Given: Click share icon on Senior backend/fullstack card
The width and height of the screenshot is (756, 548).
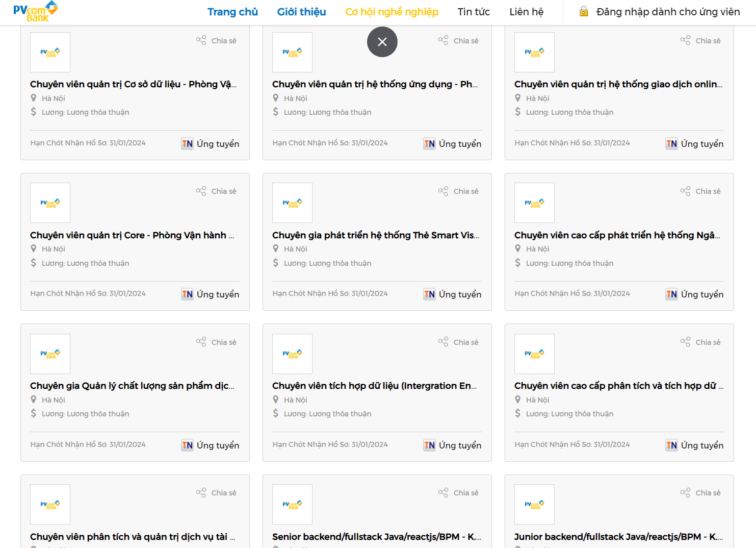Looking at the screenshot, I should tap(444, 492).
